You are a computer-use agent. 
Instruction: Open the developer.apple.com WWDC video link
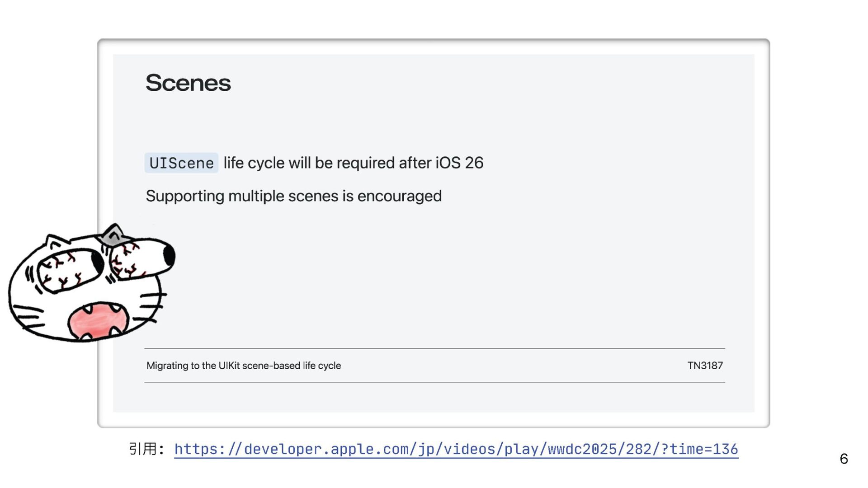click(456, 449)
